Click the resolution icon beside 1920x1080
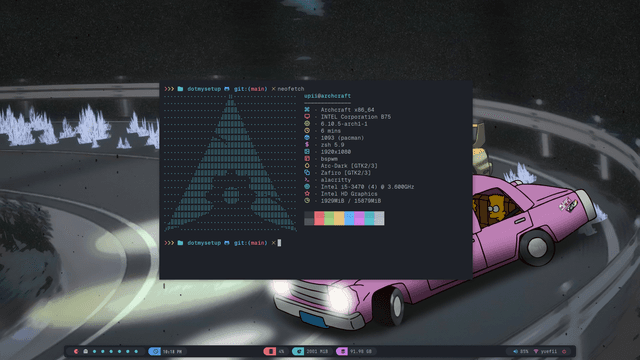The width and height of the screenshot is (640, 360). [x=307, y=151]
